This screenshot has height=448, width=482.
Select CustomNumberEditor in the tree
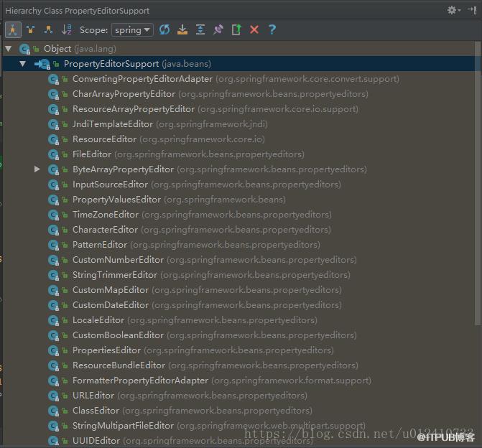[118, 260]
